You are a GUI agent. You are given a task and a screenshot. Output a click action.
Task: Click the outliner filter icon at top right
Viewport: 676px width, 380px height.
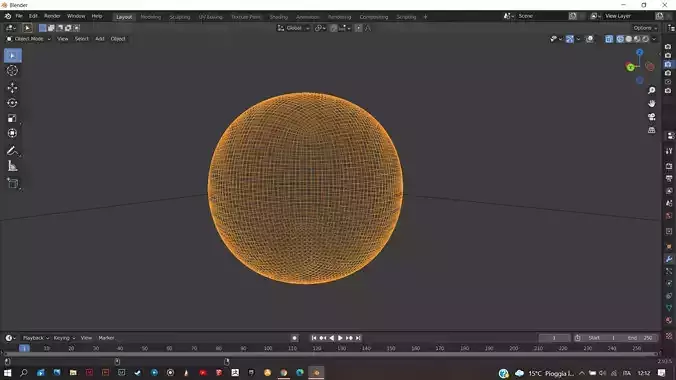pyautogui.click(x=671, y=28)
